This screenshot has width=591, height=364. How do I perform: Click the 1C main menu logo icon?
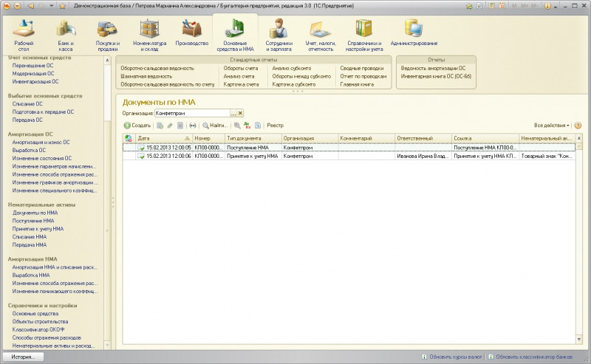[7, 6]
